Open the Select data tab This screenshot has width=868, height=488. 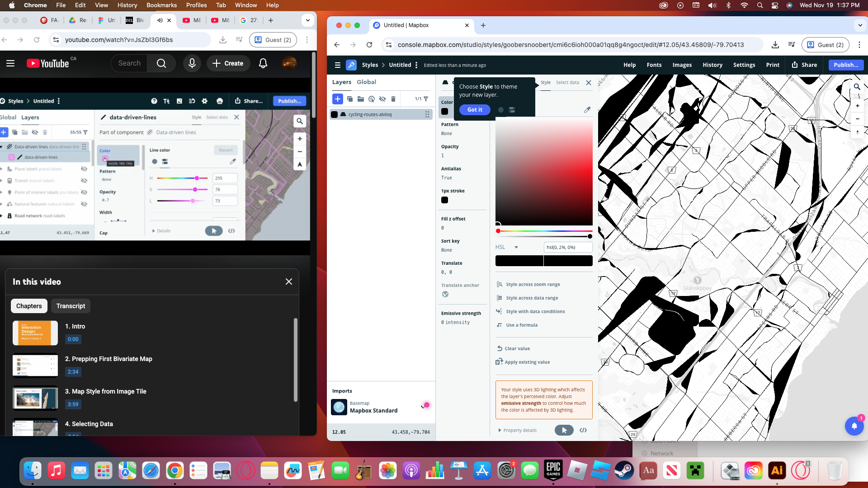pos(567,82)
